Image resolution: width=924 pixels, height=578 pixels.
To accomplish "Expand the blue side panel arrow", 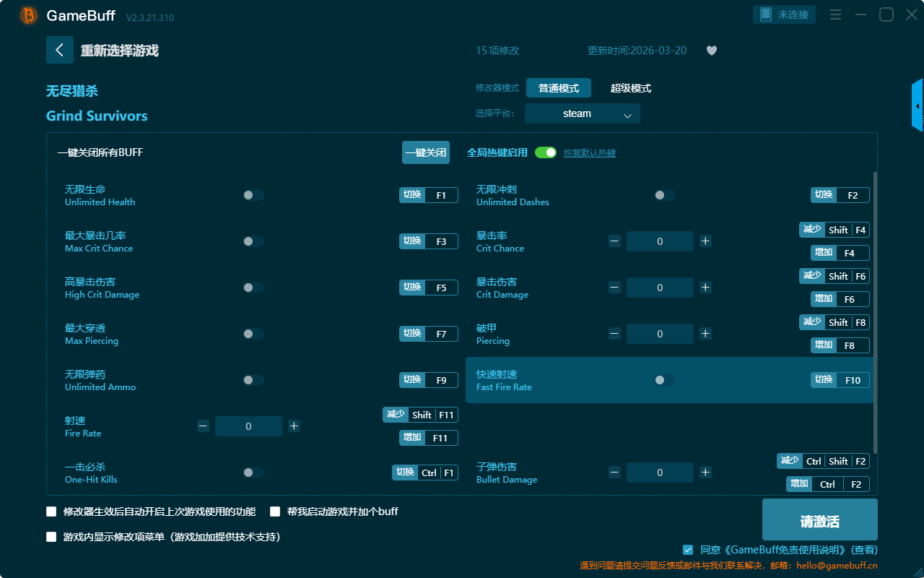I will (x=918, y=106).
